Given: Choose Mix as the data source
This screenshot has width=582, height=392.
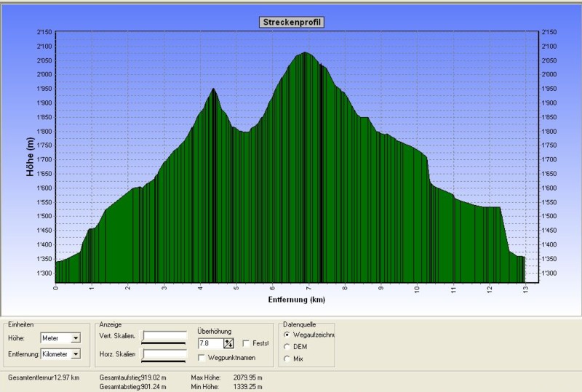Looking at the screenshot, I should click(x=287, y=359).
